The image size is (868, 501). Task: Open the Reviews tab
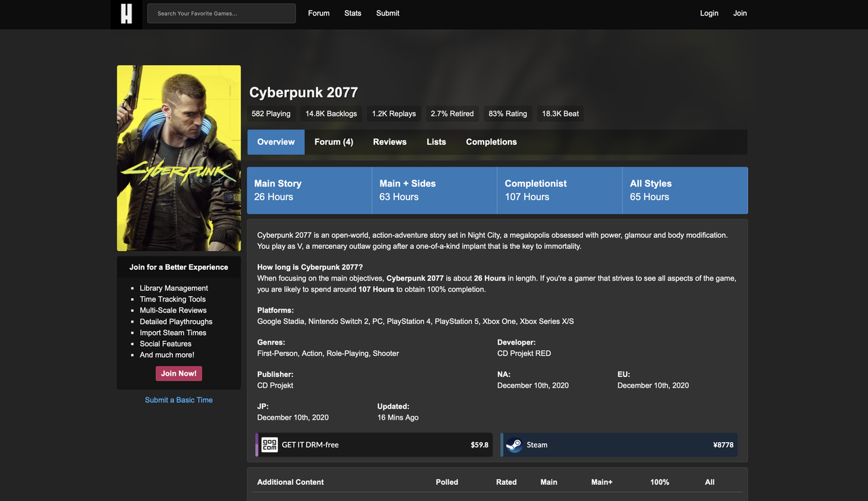click(389, 142)
